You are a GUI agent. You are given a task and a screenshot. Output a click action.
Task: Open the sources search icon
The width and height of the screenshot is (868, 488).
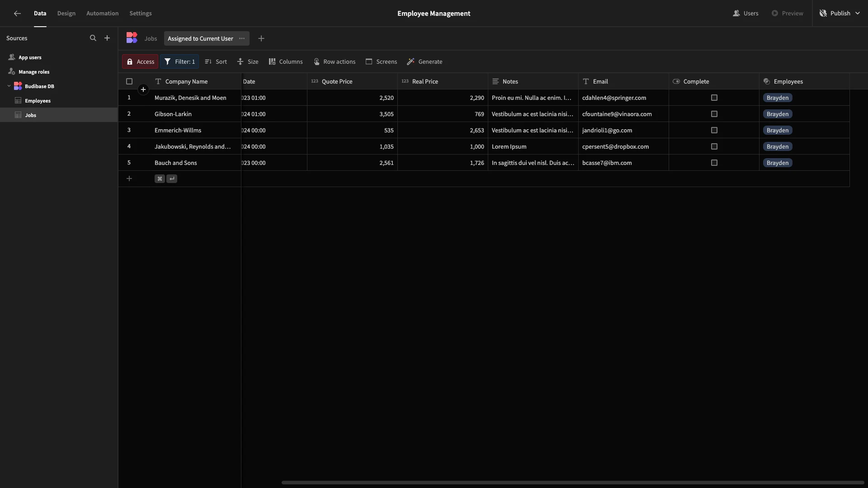coord(93,38)
